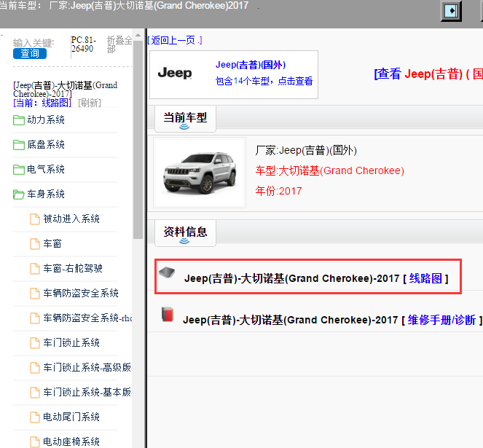The height and width of the screenshot is (448, 483).
Task: Open the 线路图 wiring diagram link
Action: pyautogui.click(x=425, y=278)
